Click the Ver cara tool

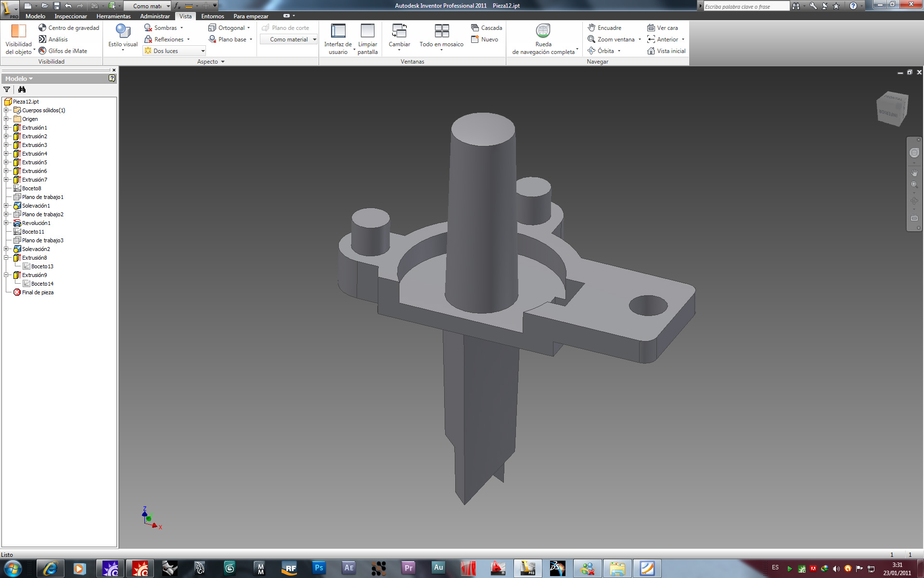click(663, 28)
